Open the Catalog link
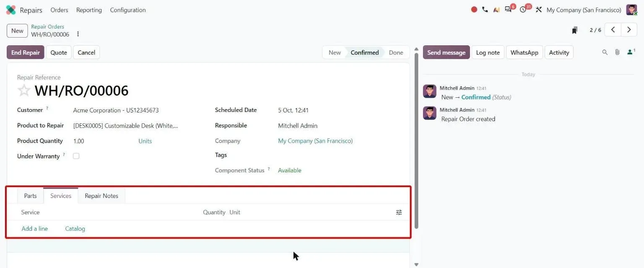 click(75, 229)
